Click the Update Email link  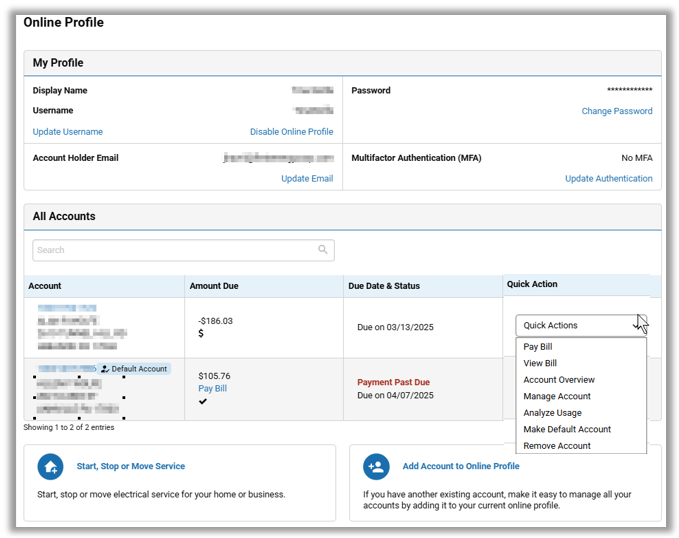click(306, 179)
